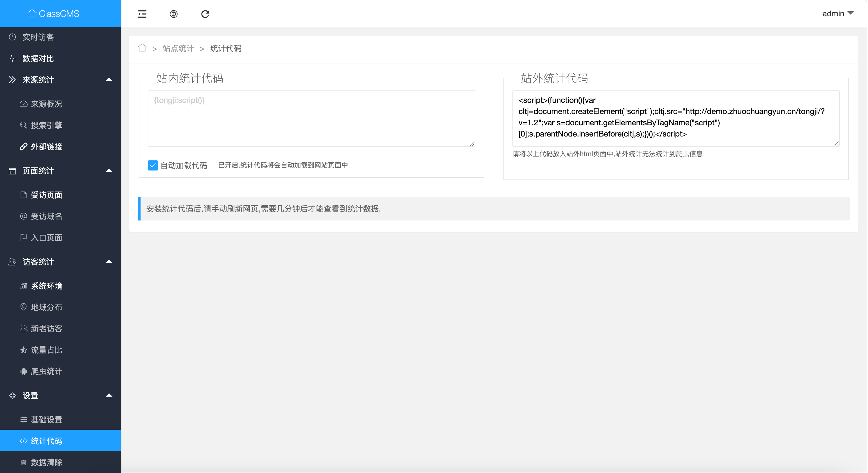This screenshot has height=473, width=868.
Task: Click 统计代码 breadcrumb text
Action: pos(226,48)
